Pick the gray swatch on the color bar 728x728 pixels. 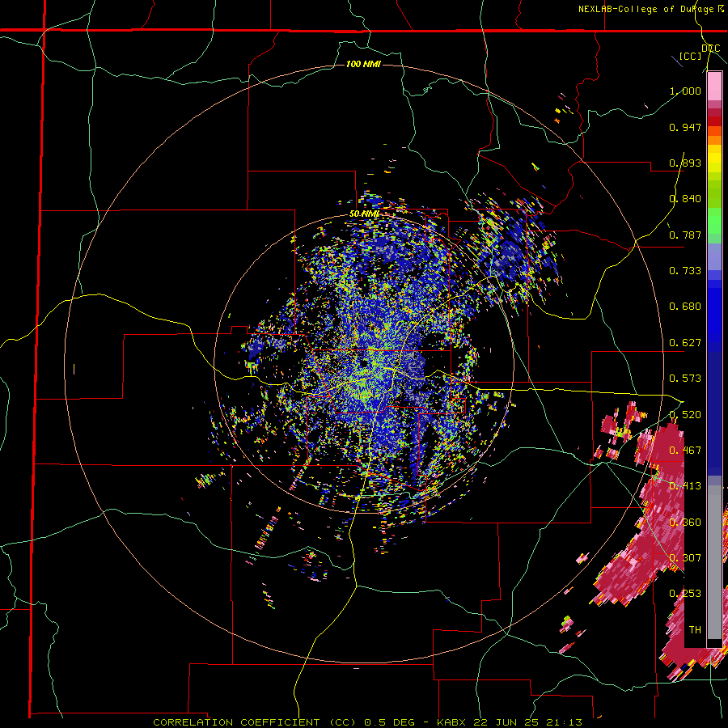(x=714, y=562)
